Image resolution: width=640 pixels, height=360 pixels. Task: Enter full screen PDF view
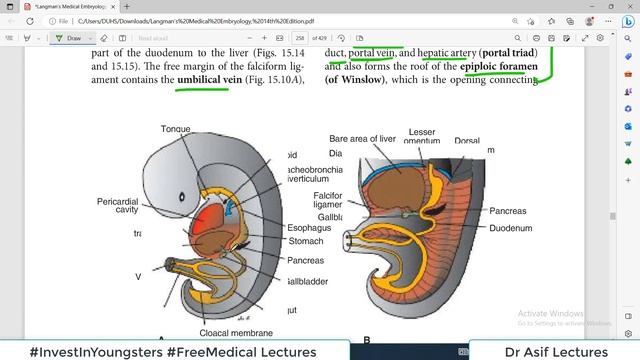point(585,38)
